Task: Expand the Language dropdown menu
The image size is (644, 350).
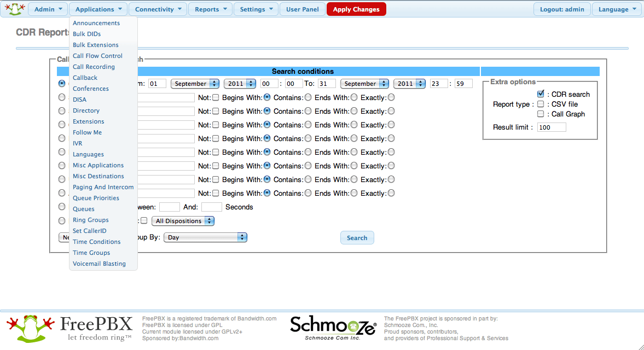Action: 617,9
